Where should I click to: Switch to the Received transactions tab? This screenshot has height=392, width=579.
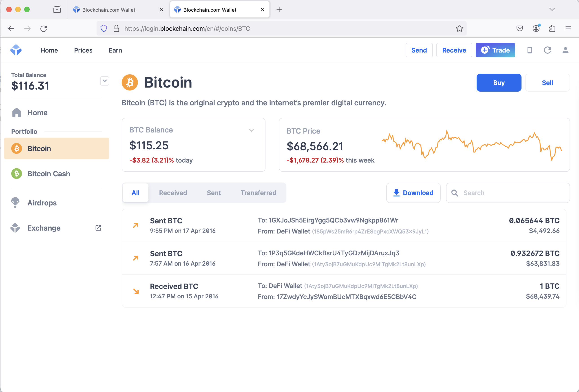tap(173, 193)
